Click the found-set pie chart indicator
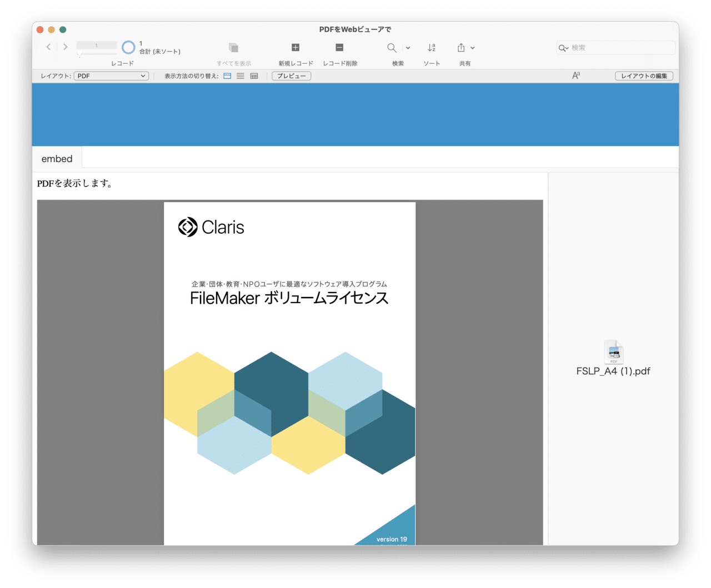This screenshot has height=588, width=711. (128, 47)
